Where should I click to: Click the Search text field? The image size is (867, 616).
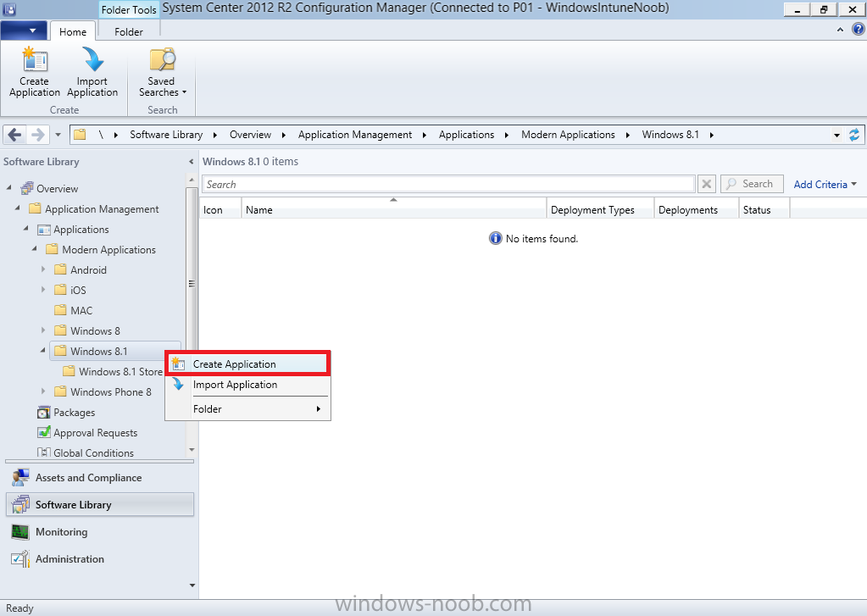click(448, 184)
